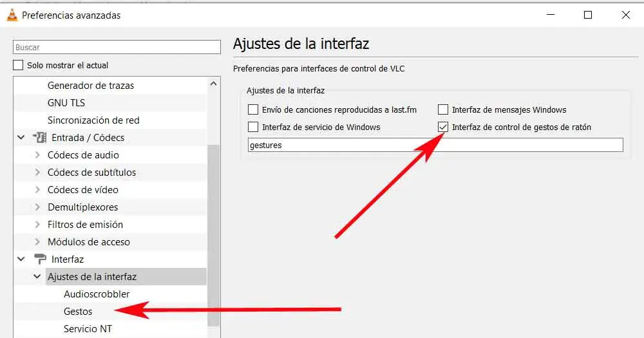Select Generador de trazas in the tree
This screenshot has width=644, height=338.
click(x=91, y=86)
